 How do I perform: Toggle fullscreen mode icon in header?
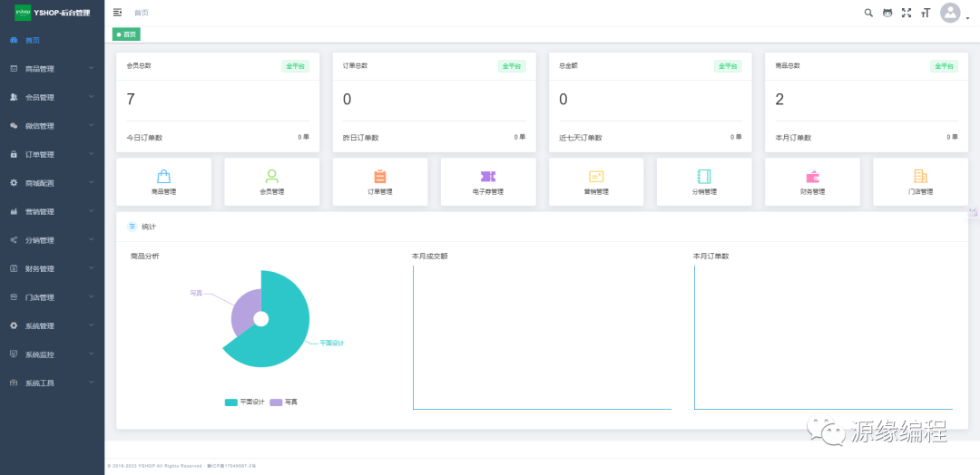click(x=906, y=13)
